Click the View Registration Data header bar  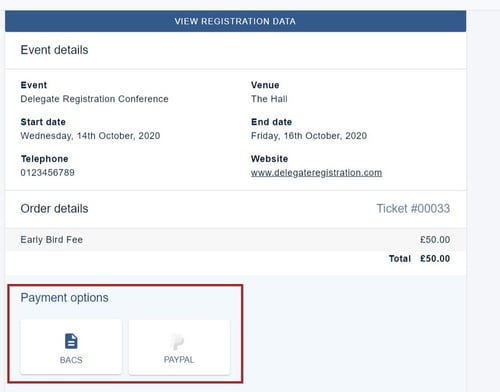[x=235, y=21]
